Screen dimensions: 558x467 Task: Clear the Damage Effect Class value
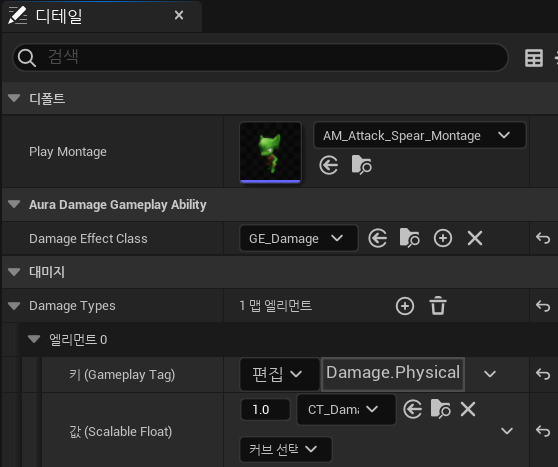[475, 238]
